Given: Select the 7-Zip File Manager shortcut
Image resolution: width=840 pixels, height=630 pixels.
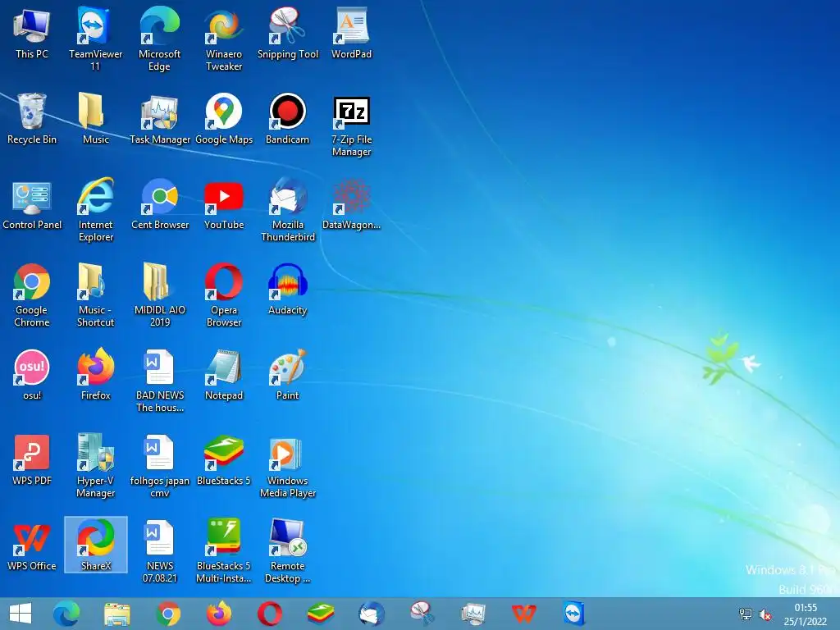Looking at the screenshot, I should coord(351,125).
